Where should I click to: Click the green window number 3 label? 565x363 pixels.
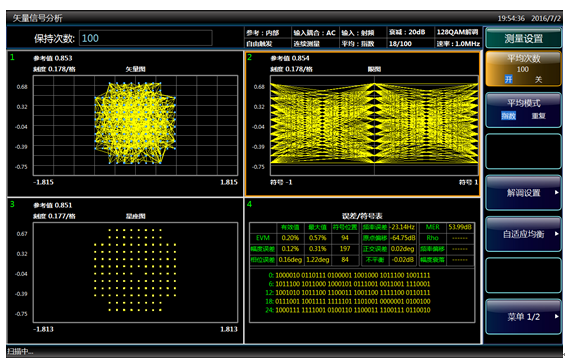(12, 204)
